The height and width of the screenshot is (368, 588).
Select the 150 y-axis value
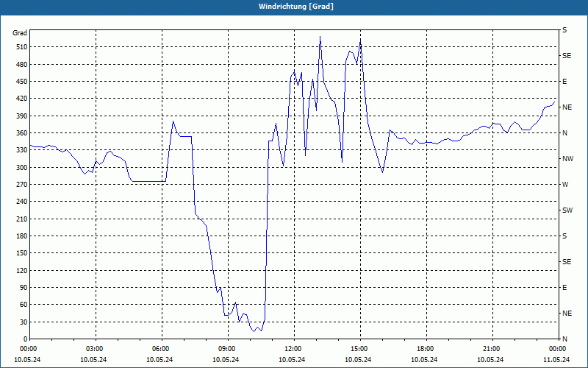[21, 253]
